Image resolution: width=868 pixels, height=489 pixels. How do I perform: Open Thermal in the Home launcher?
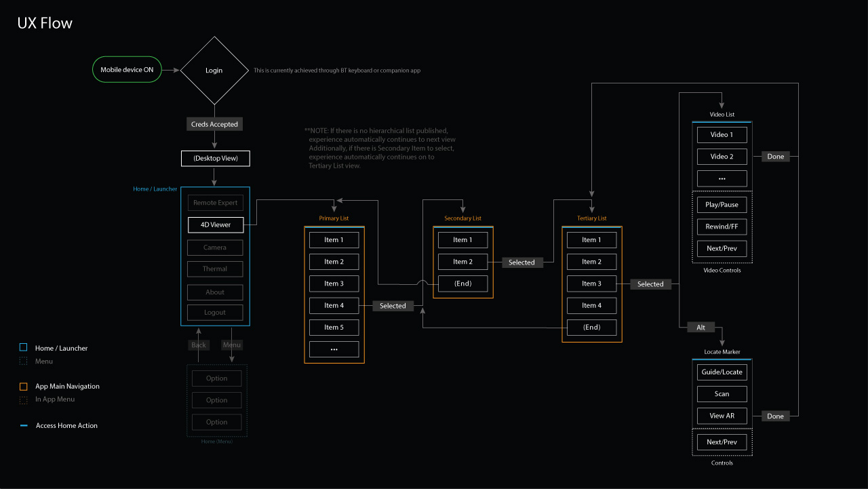pos(215,269)
